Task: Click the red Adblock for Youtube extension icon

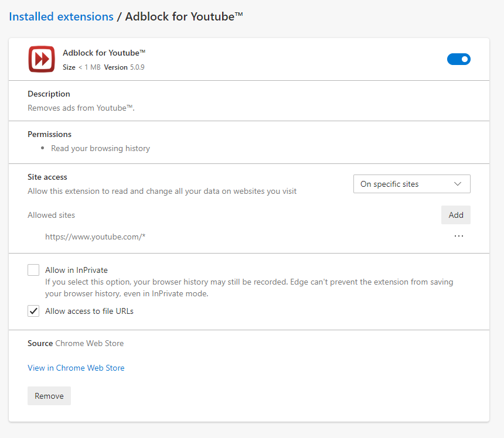Action: pyautogui.click(x=42, y=59)
